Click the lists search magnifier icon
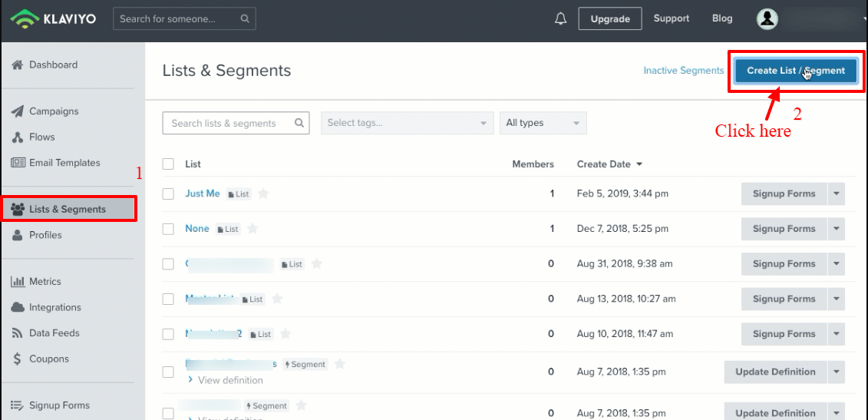Viewport: 868px width, 420px height. [299, 123]
